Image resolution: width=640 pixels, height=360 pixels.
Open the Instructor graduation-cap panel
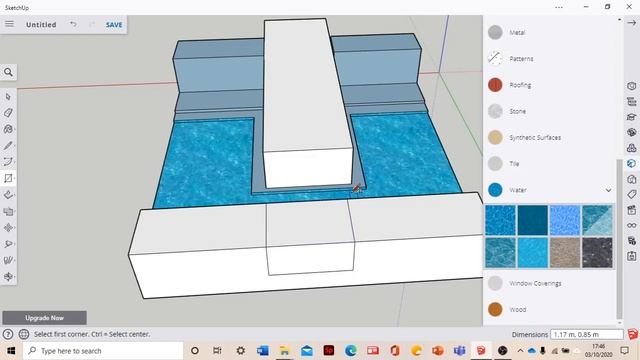631,117
